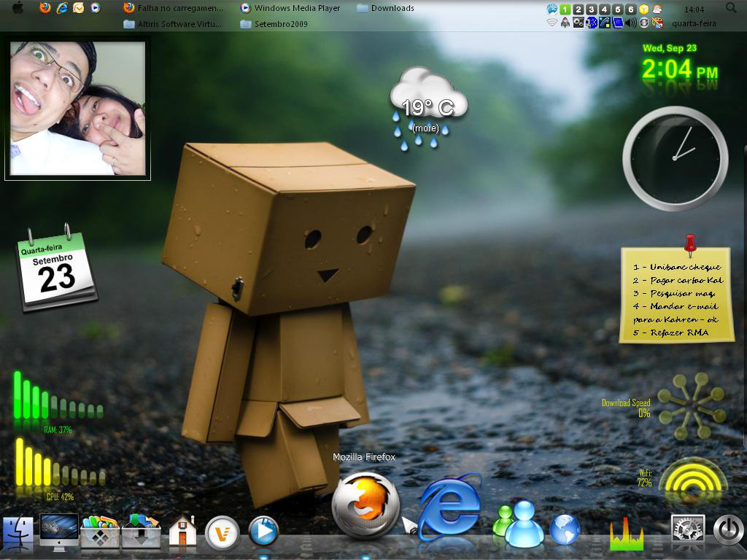Launch the blue play media player dock icon
This screenshot has height=560, width=747.
pos(263,532)
